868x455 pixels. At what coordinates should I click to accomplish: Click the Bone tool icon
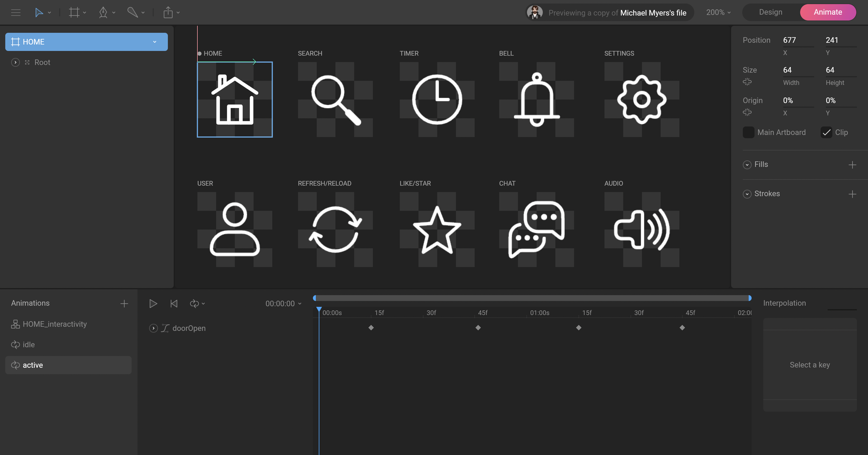pyautogui.click(x=132, y=13)
